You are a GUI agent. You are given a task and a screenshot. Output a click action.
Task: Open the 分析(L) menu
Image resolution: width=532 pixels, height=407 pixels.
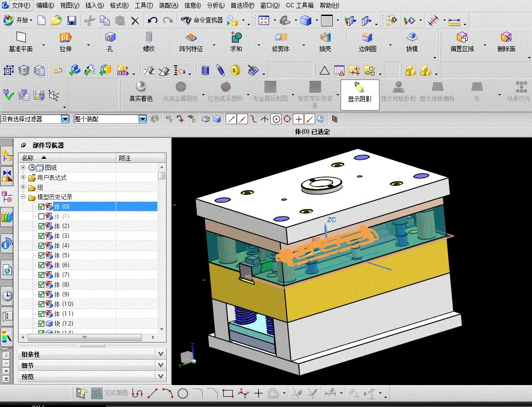pos(216,5)
